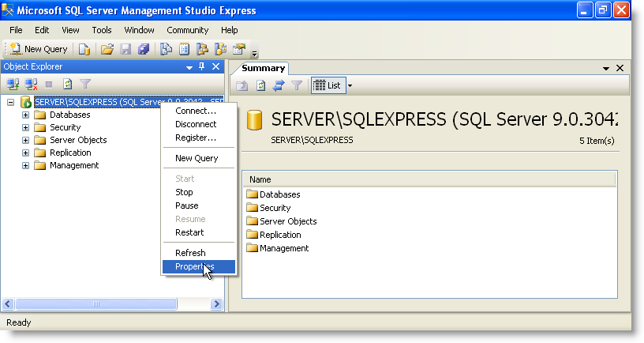Choose Stop from the context menu
The width and height of the screenshot is (644, 343).
199,192
